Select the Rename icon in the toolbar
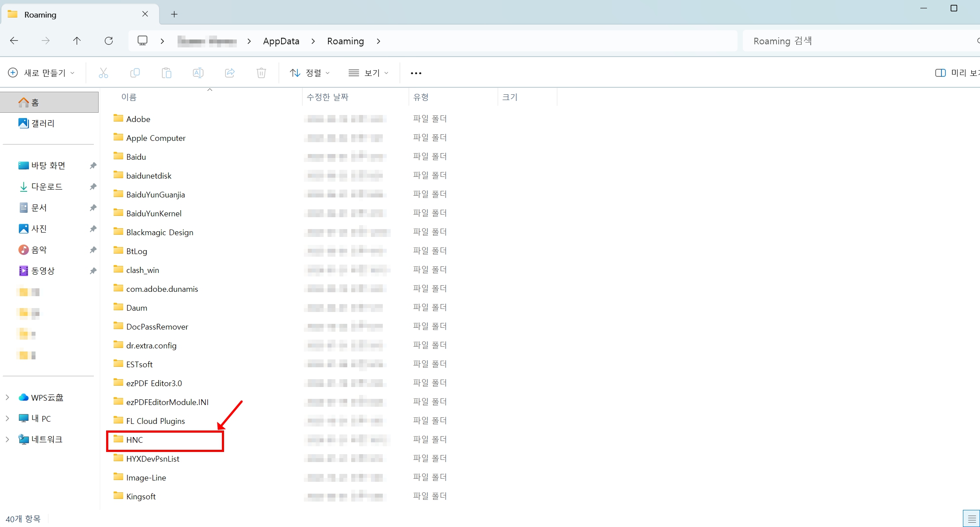 (198, 73)
